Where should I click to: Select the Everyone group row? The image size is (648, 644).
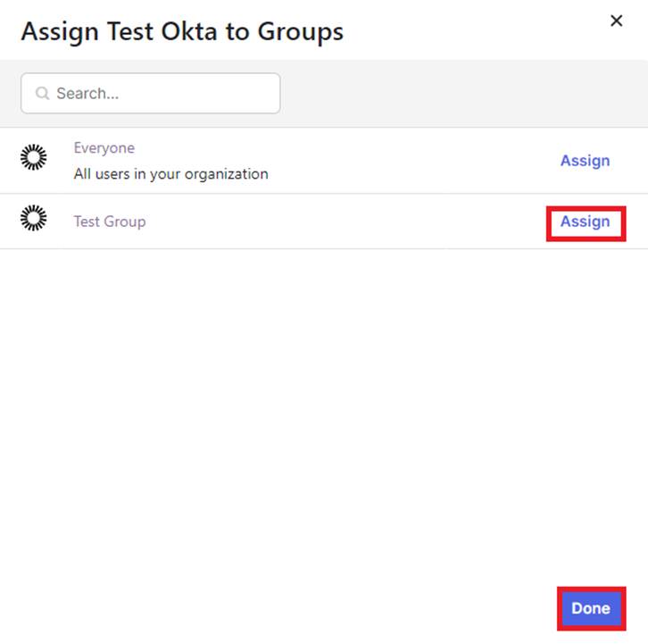pos(402,161)
